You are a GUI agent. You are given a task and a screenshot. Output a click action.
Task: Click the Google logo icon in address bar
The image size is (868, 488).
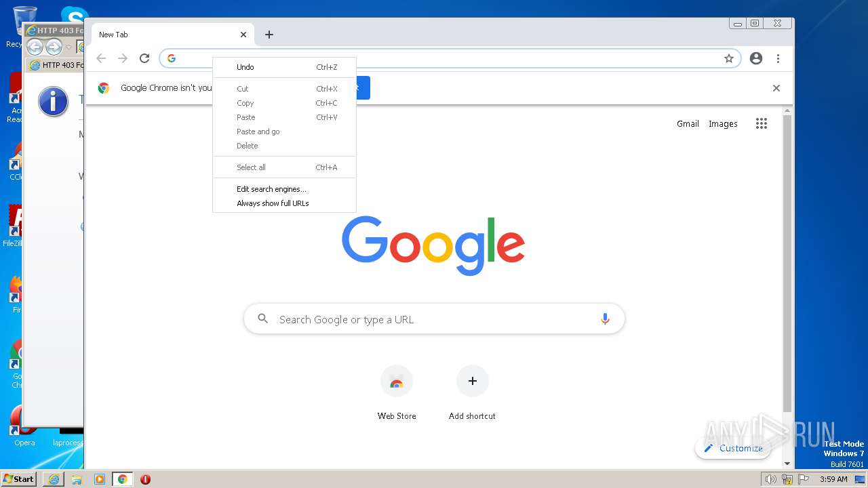click(172, 58)
